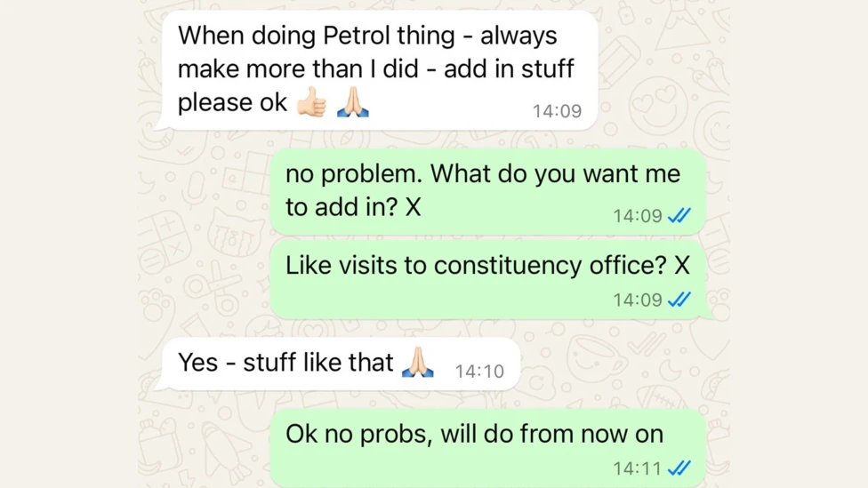Click blue double ticks on 'constituency office' message
Screen dimensions: 868x488
tap(679, 300)
